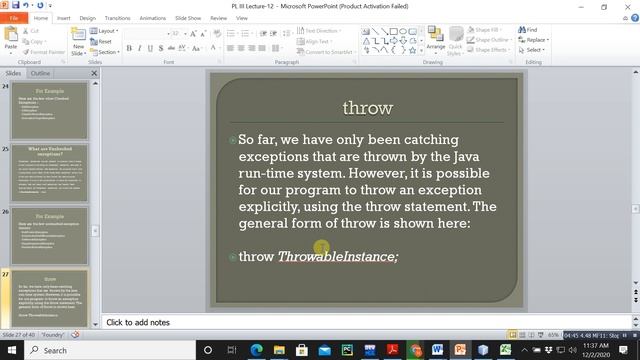Click the Cut scissors button

pos(31,31)
